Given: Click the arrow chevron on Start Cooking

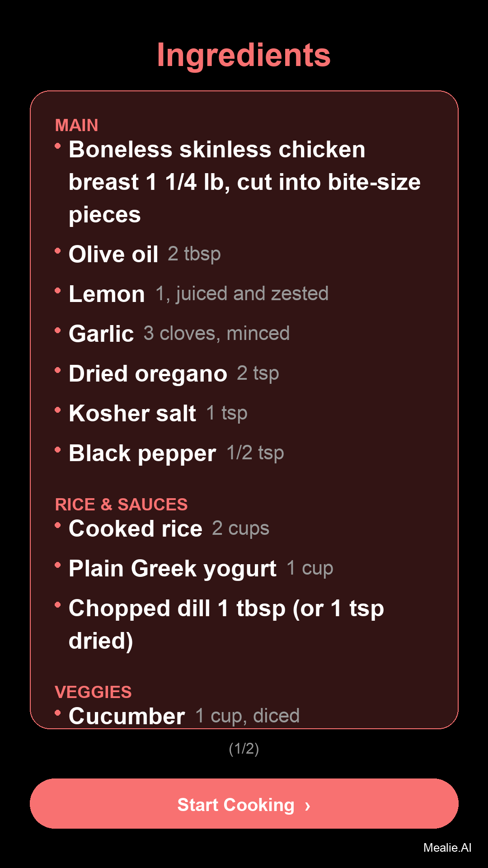Looking at the screenshot, I should pos(308,806).
